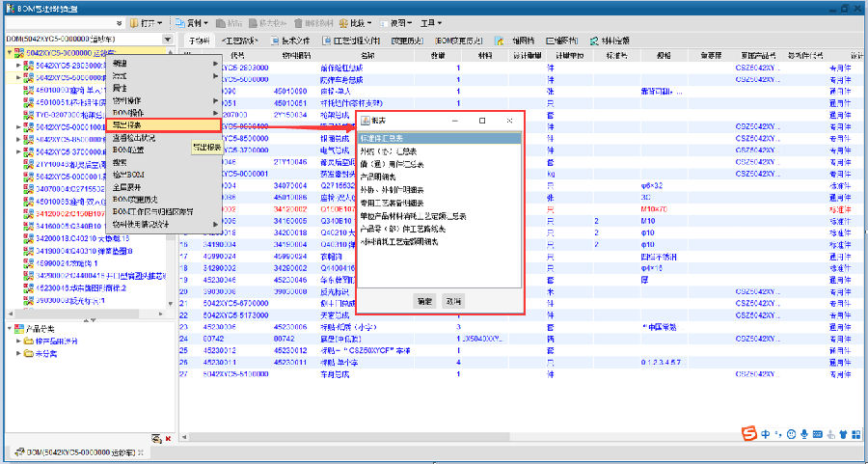Click the icon of tree node 34160005
The width and height of the screenshot is (868, 464).
tap(28, 226)
